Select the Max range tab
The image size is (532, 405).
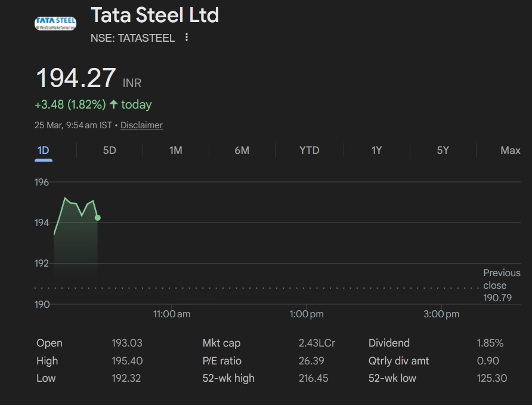[510, 150]
